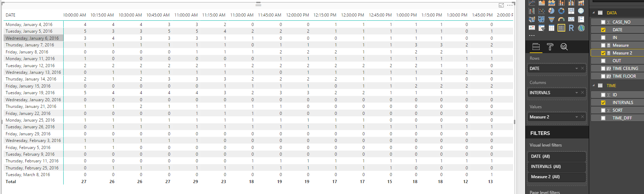The height and width of the screenshot is (194, 644).
Task: Check the OUT field checkbox
Action: click(x=603, y=61)
